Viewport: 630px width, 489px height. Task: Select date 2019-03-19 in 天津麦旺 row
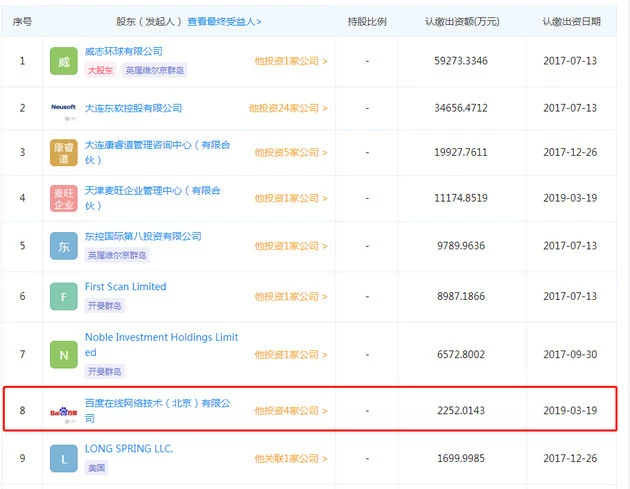click(570, 198)
